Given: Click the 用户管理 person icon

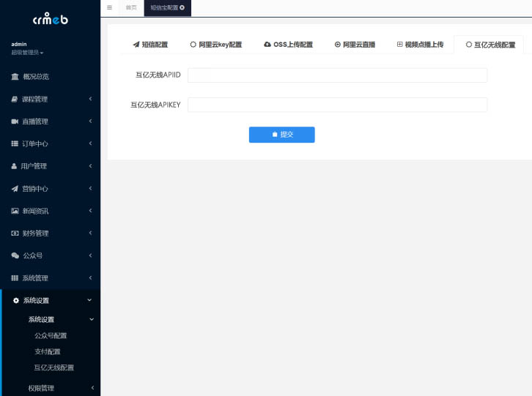Looking at the screenshot, I should pyautogui.click(x=15, y=166).
